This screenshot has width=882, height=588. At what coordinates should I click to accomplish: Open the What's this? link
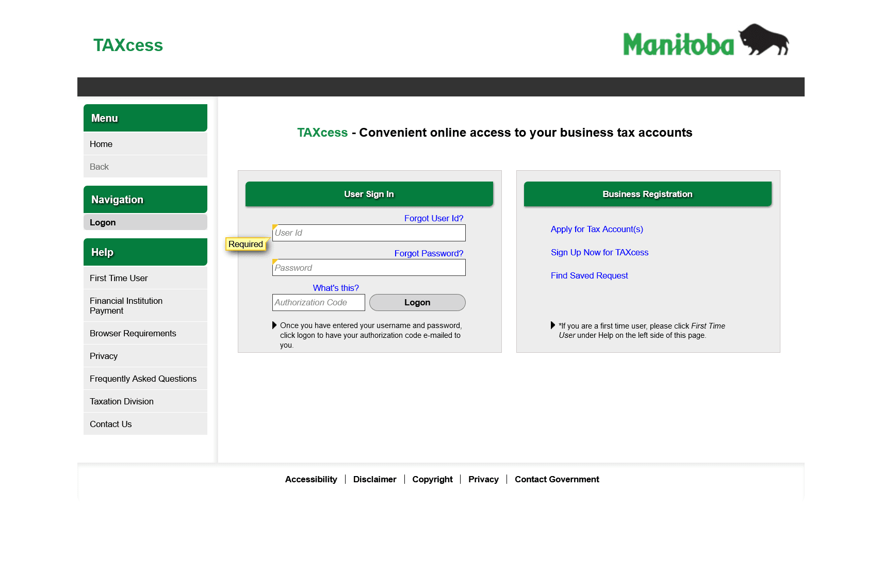[336, 288]
